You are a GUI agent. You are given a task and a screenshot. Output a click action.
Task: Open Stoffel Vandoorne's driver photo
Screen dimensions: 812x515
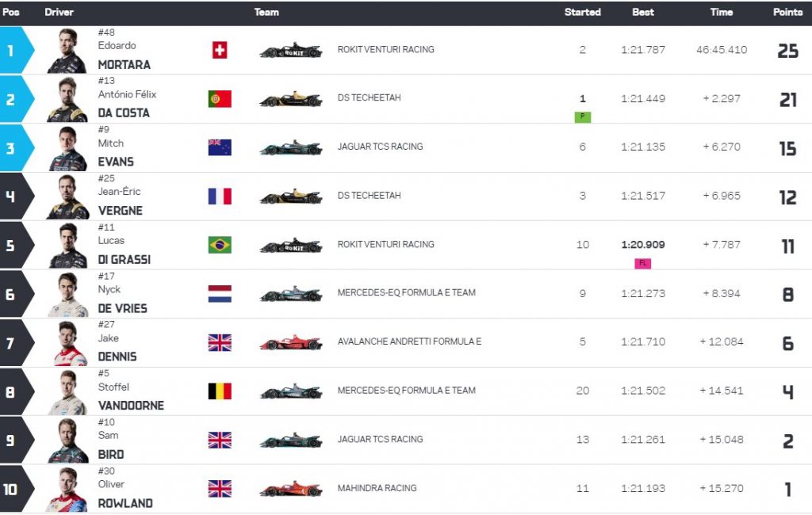68,392
